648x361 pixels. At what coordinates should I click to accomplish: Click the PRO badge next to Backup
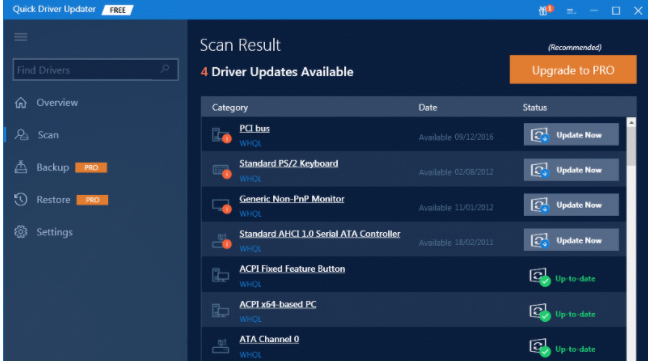[91, 167]
